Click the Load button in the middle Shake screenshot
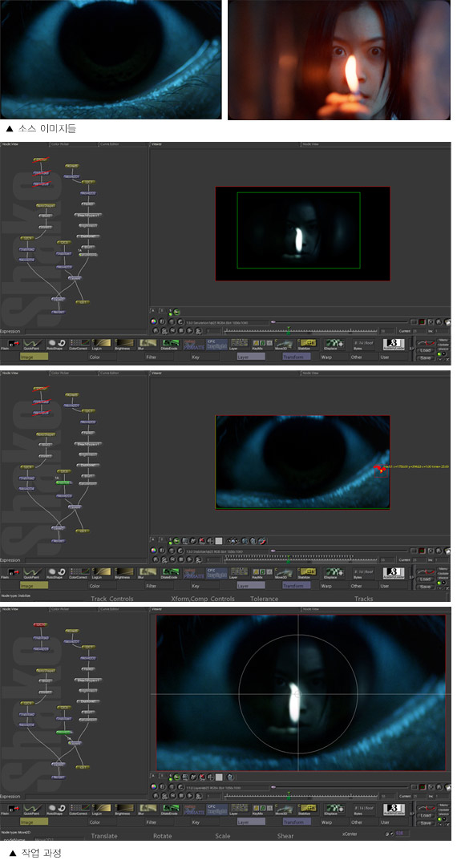 click(426, 579)
